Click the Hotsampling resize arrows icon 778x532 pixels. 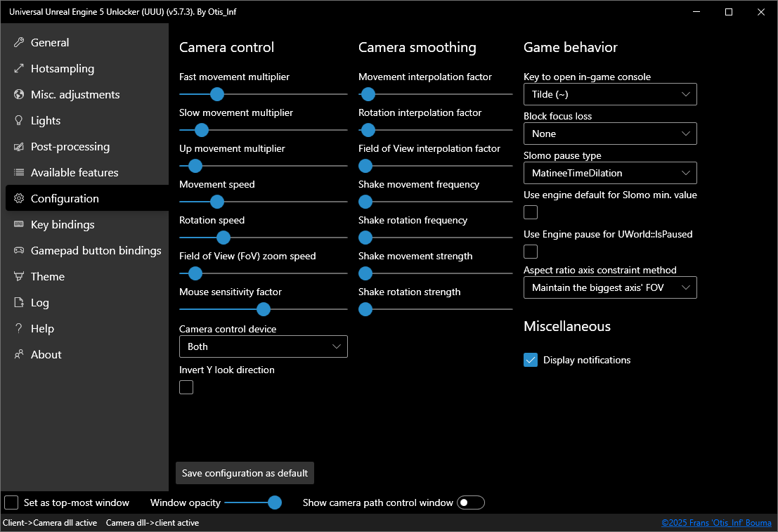[x=19, y=69]
